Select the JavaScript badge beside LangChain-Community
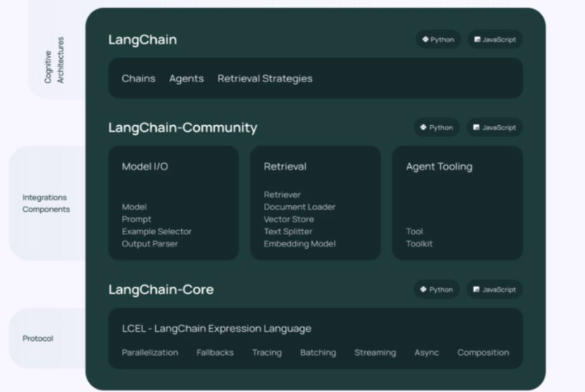The width and height of the screenshot is (585, 392). [495, 127]
